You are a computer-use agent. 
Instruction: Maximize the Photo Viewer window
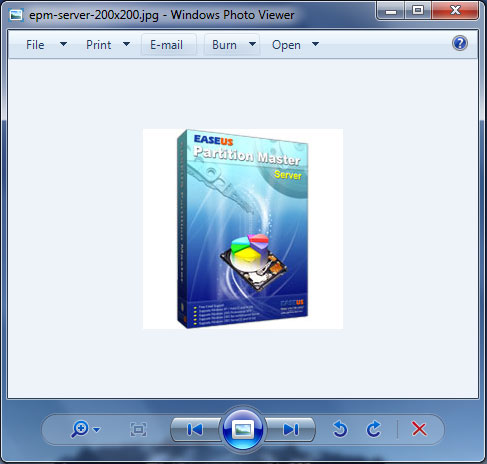click(418, 10)
